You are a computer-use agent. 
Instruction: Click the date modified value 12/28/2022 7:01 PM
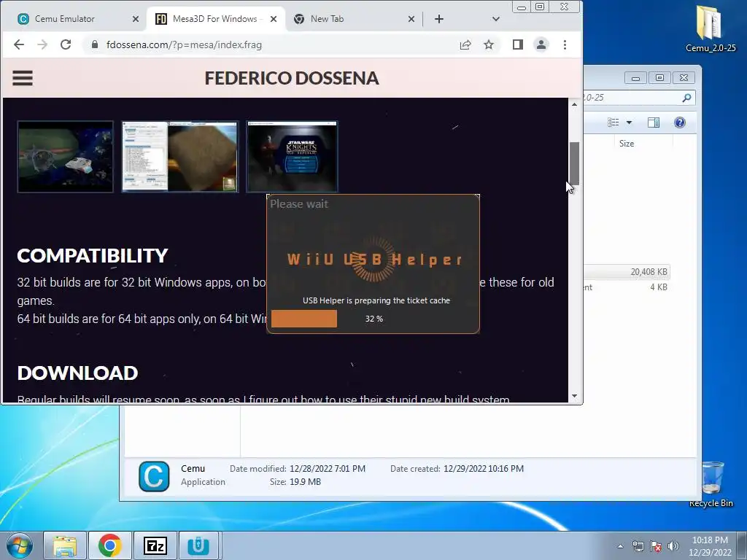pos(328,469)
